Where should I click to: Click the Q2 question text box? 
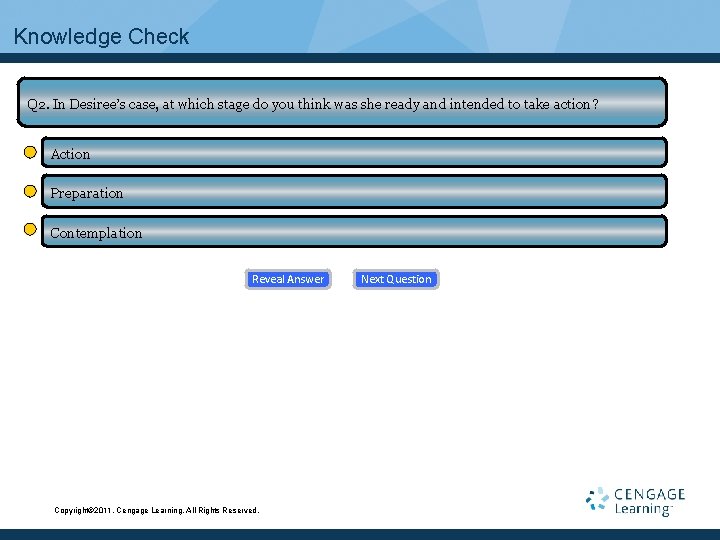342,102
